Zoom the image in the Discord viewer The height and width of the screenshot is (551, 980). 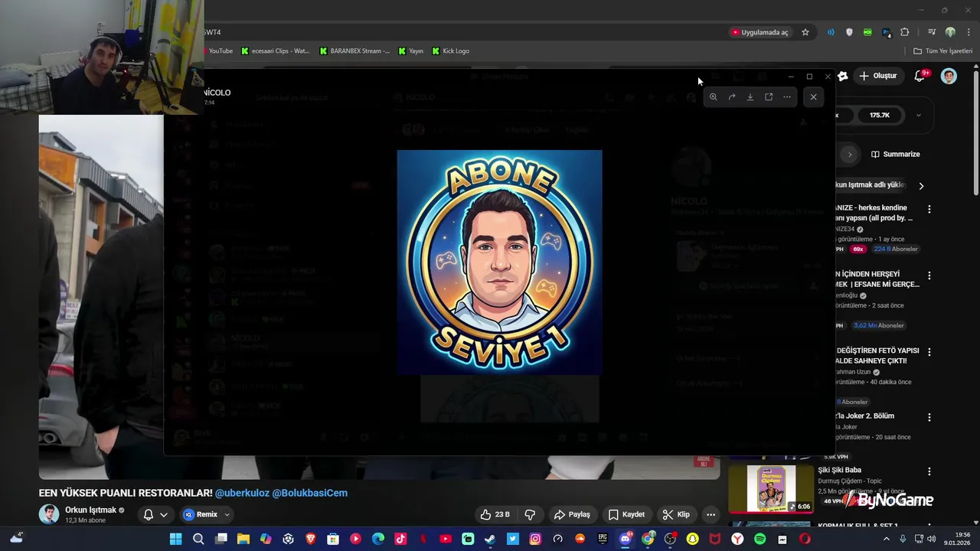point(713,97)
